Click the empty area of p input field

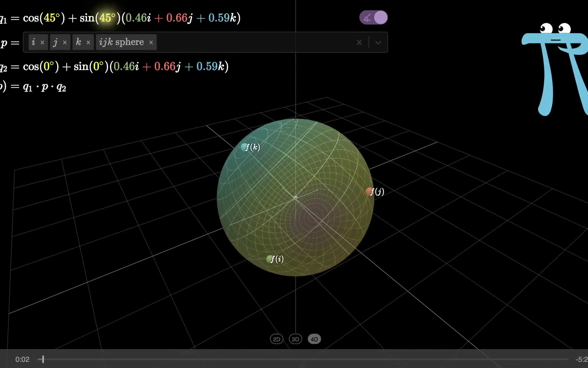pyautogui.click(x=255, y=43)
